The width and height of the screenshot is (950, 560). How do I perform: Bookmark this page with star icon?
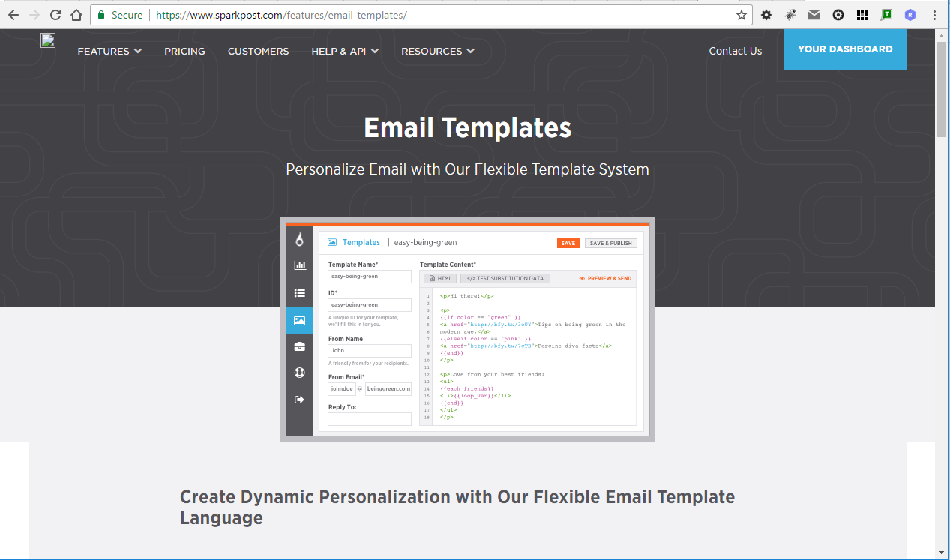[x=742, y=15]
